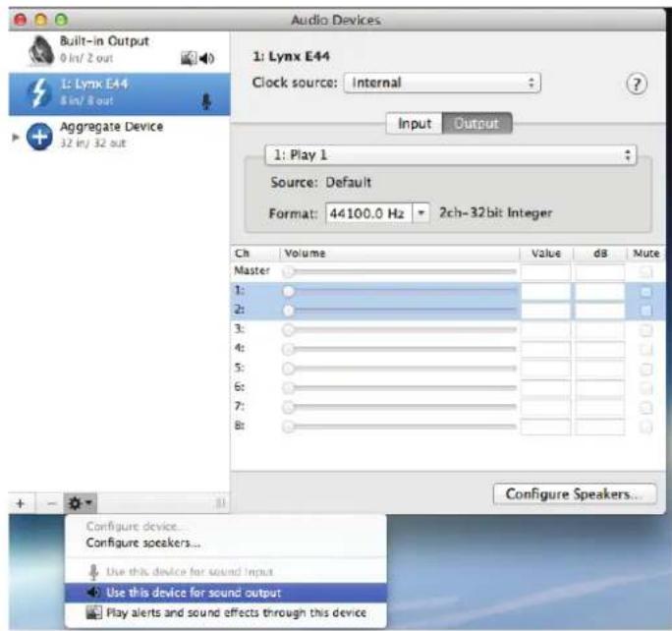Open the help question mark button
672x631 pixels.
coord(637,85)
